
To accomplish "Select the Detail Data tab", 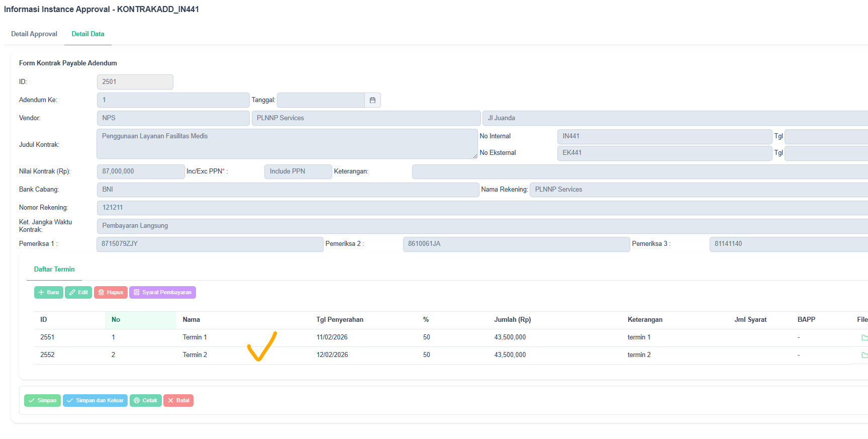I will [x=88, y=34].
